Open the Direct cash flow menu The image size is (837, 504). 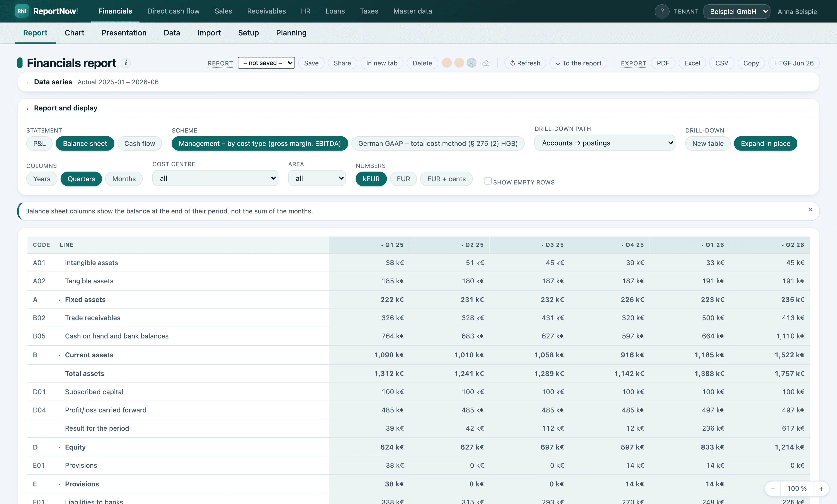173,11
